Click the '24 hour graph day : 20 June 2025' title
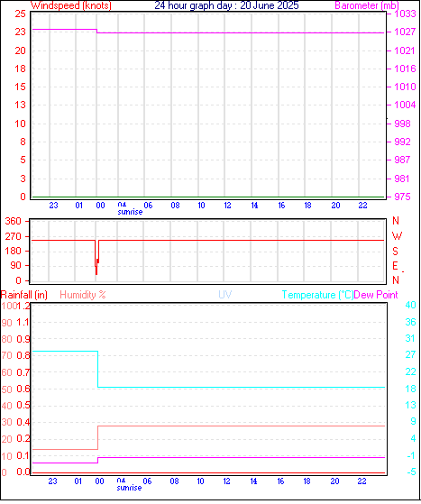This screenshot has height=504, width=421. [226, 5]
